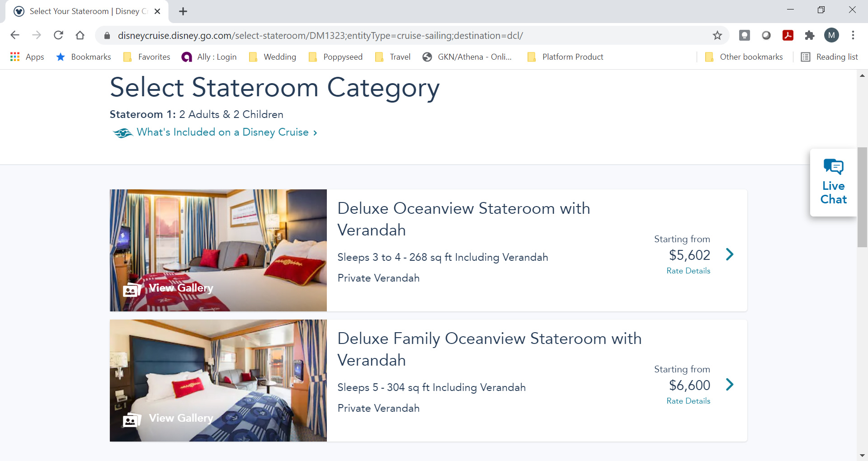Click the Adobe Acrobat extension icon

[788, 35]
